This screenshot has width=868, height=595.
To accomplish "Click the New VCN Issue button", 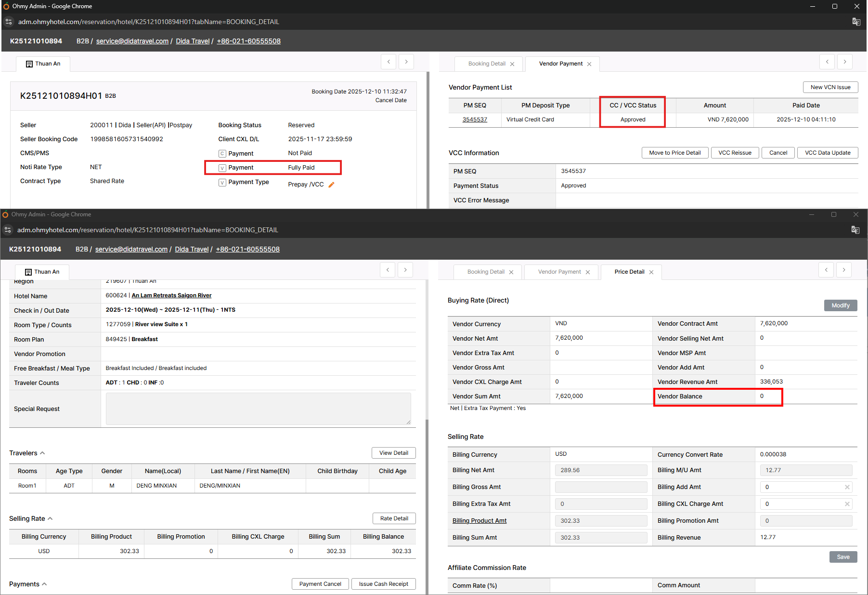I will [830, 87].
